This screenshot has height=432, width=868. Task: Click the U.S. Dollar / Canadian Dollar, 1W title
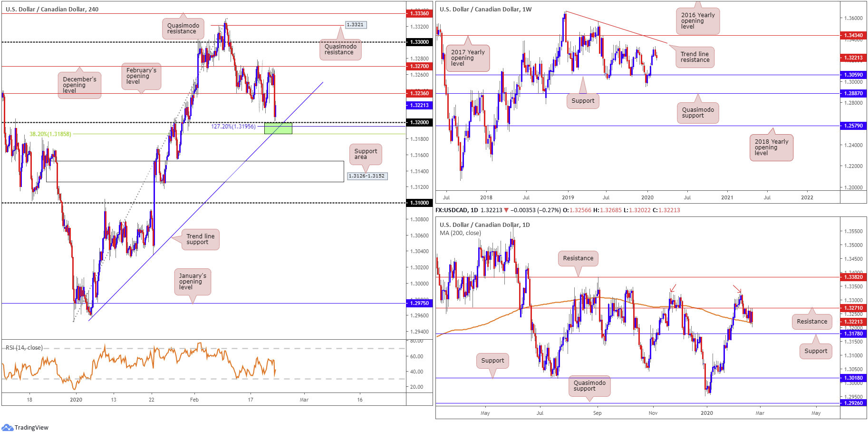(486, 9)
